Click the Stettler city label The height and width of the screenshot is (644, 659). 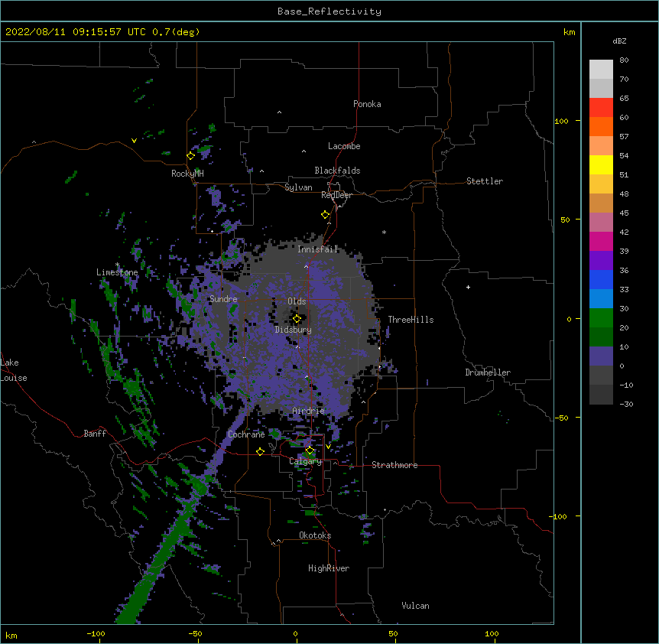(485, 181)
